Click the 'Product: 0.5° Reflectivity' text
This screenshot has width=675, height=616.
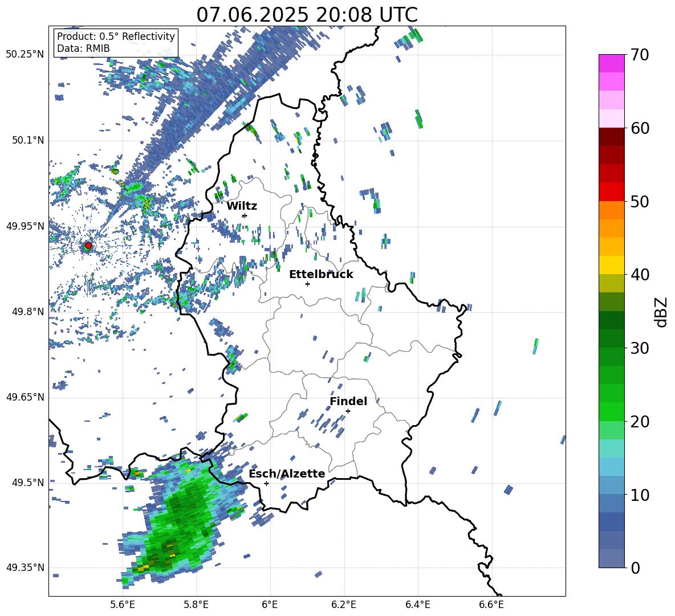tap(116, 36)
